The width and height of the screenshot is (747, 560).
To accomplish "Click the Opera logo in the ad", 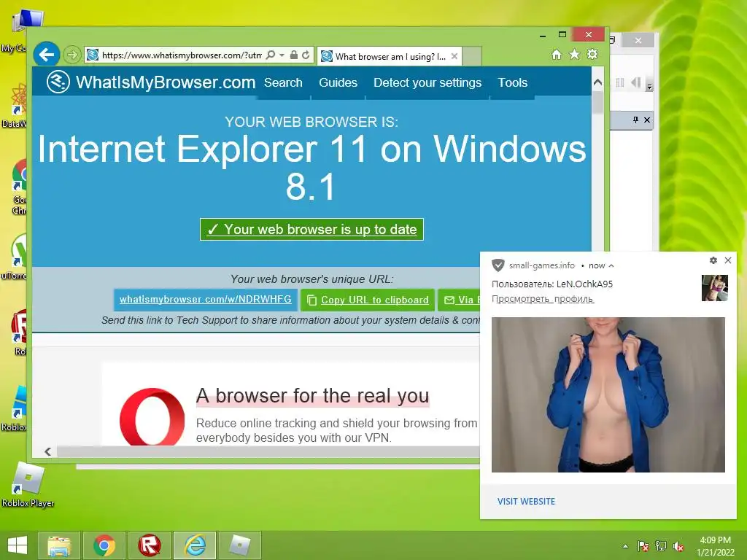I will tap(152, 416).
